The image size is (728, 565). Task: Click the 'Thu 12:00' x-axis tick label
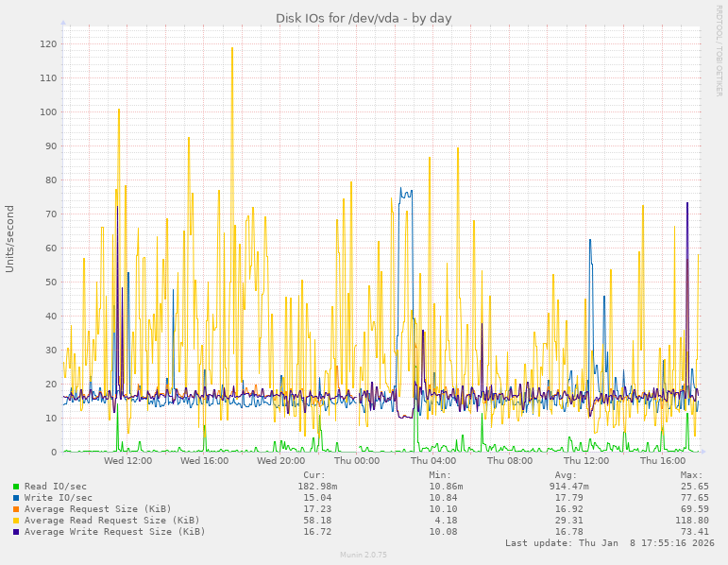coord(586,461)
